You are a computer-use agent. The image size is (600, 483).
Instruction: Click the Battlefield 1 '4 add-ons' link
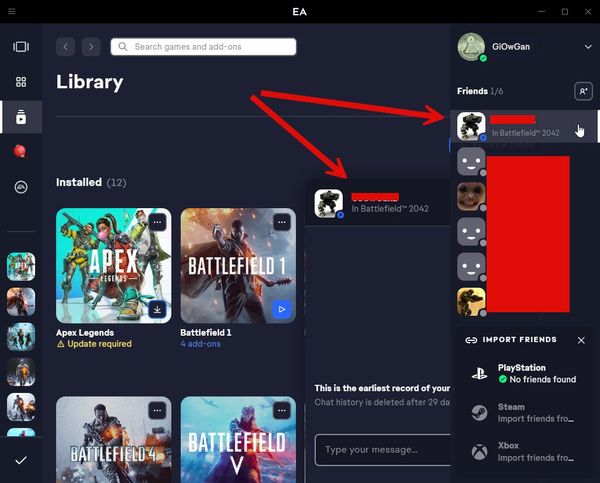pyautogui.click(x=201, y=344)
